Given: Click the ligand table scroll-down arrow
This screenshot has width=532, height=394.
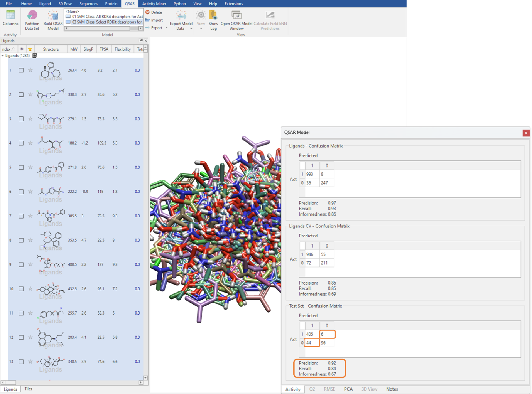Looking at the screenshot, I should tap(145, 378).
